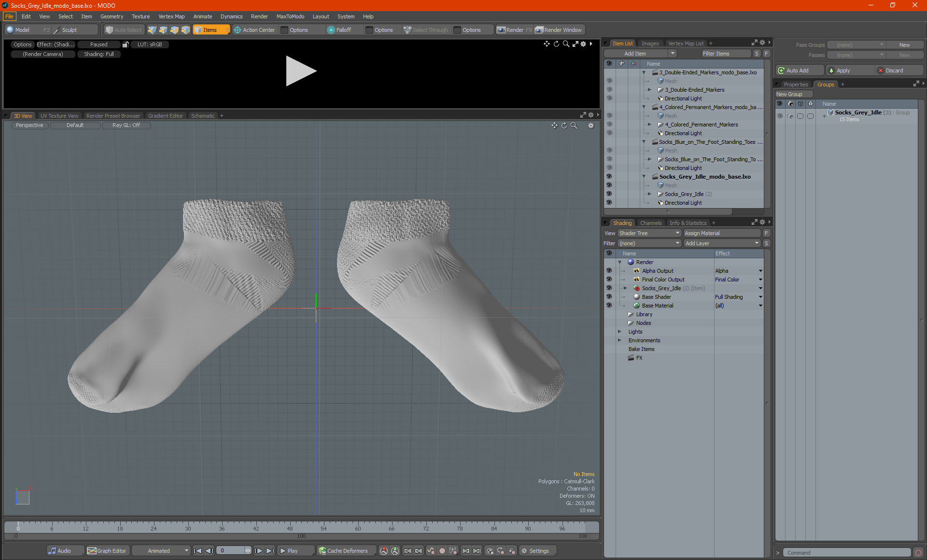Toggle visibility of Final Color Output layer
The height and width of the screenshot is (560, 927).
tap(609, 280)
